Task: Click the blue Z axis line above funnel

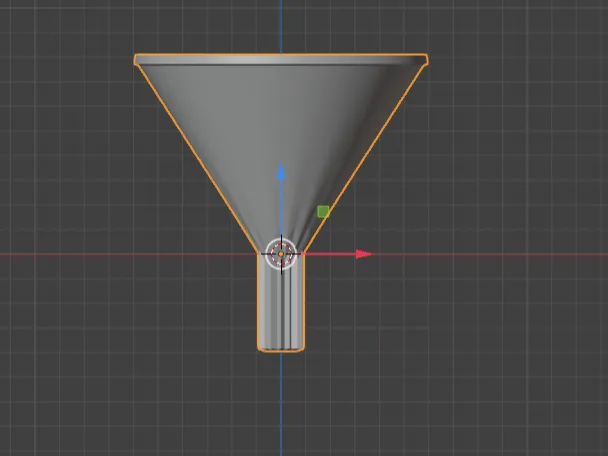Action: click(x=281, y=26)
